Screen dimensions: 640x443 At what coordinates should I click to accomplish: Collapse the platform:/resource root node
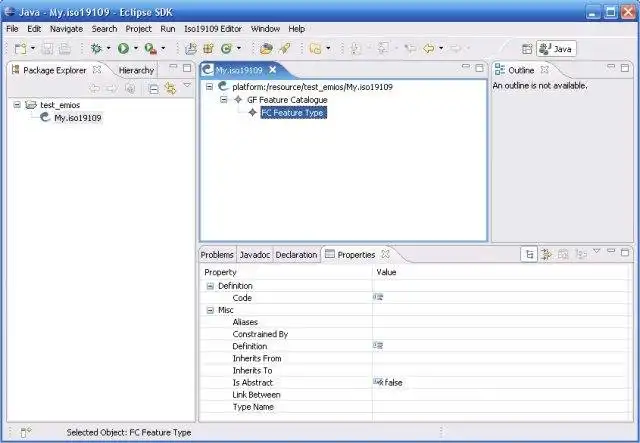[x=209, y=87]
